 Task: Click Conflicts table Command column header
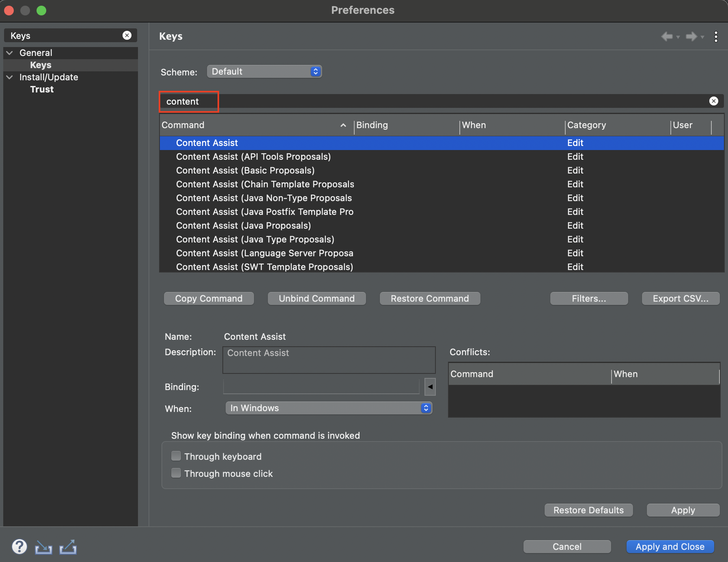530,374
